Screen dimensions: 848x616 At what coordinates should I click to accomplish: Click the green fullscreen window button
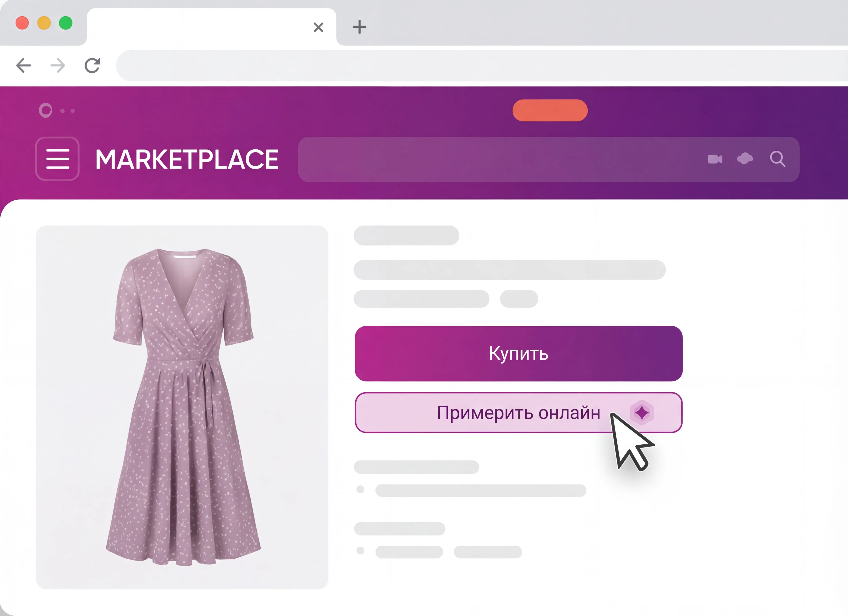click(x=66, y=23)
